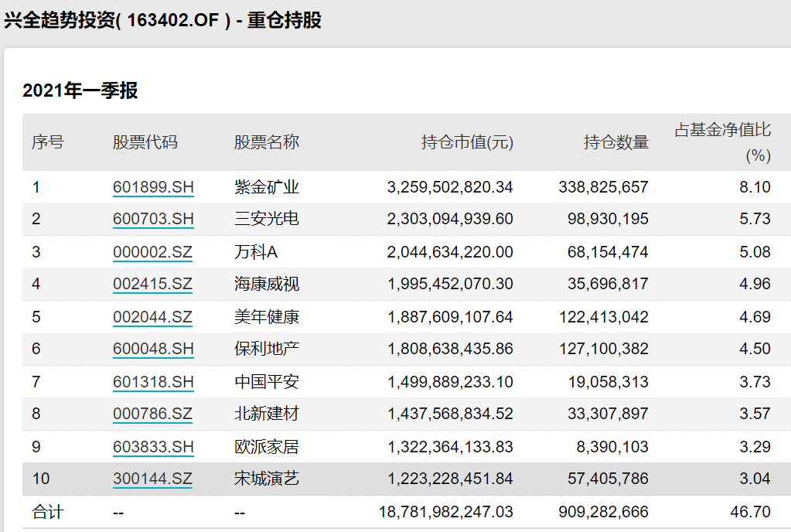
Task: Click holding quantity 338,825,657
Action: 603,187
